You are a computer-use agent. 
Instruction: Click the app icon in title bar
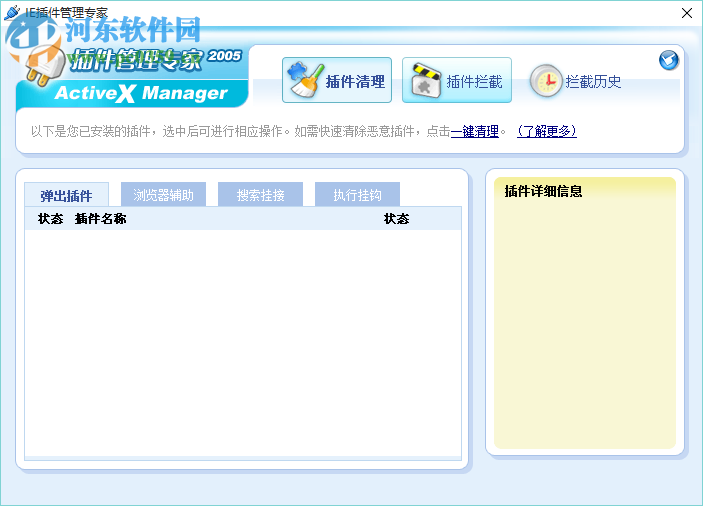pyautogui.click(x=12, y=12)
